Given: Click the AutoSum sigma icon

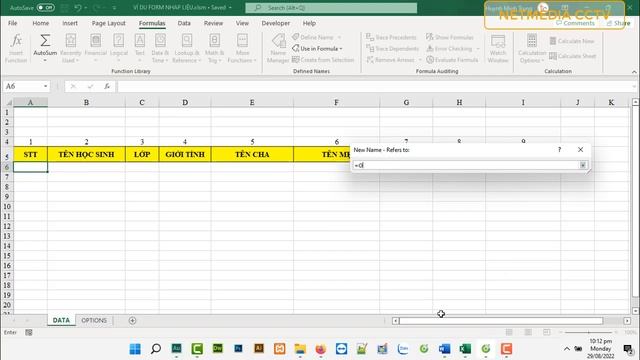Looking at the screenshot, I should (x=45, y=40).
